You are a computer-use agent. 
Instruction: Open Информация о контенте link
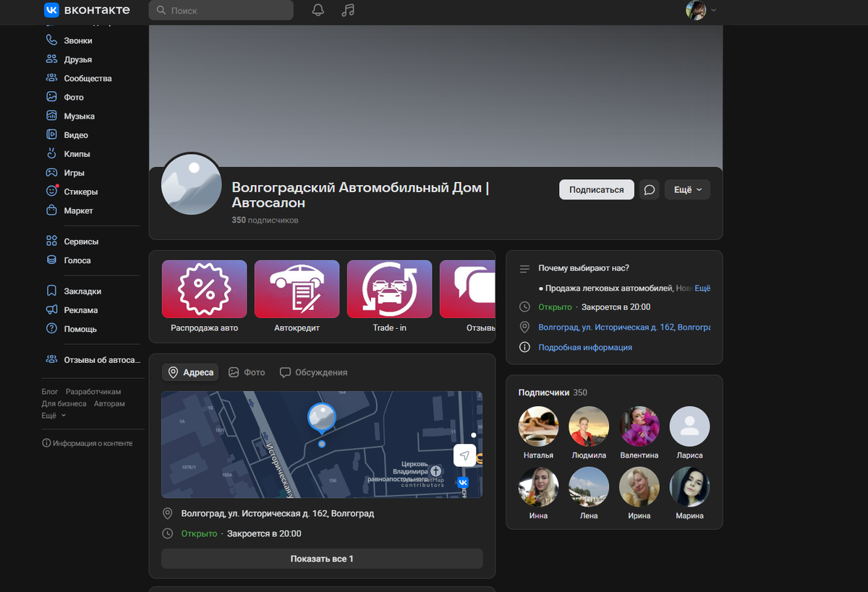click(x=88, y=443)
